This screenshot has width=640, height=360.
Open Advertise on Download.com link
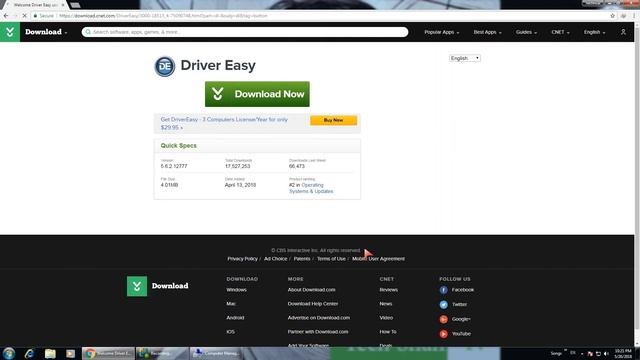pos(319,318)
